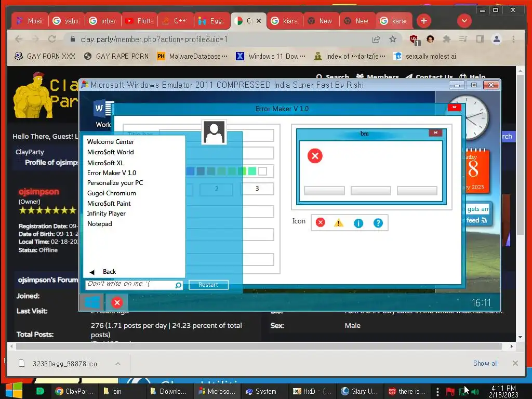532x399 pixels.
Task: Open Micro$oft World from start menu
Action: [110, 152]
